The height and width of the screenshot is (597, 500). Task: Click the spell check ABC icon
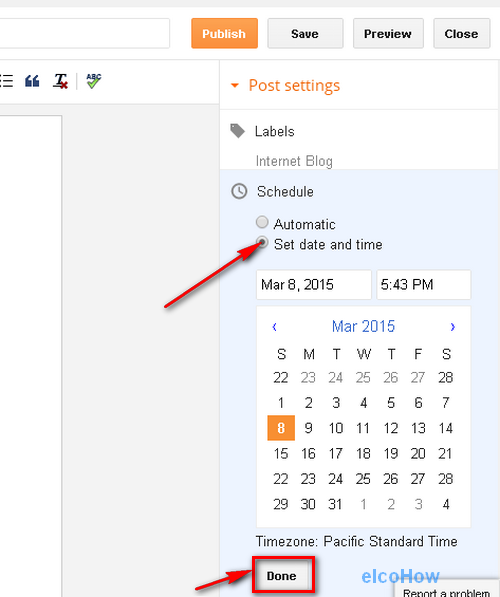94,81
